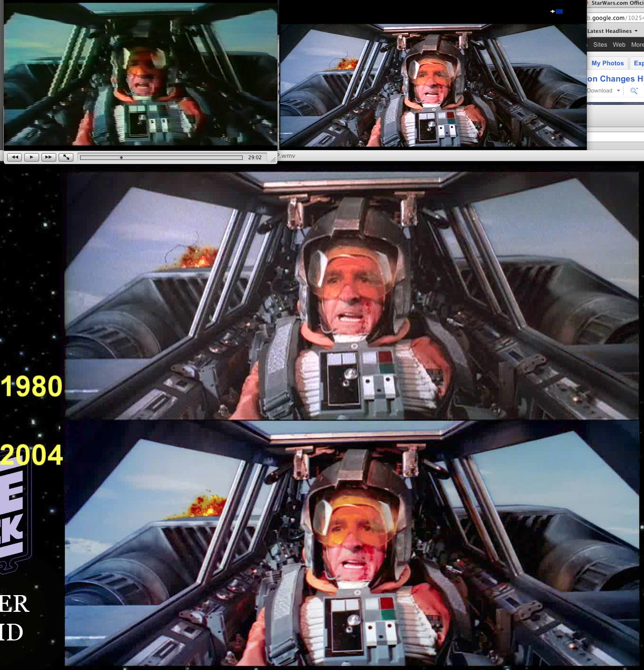The image size is (644, 670).
Task: Click the blue square indicator above the video
Action: pos(560,11)
